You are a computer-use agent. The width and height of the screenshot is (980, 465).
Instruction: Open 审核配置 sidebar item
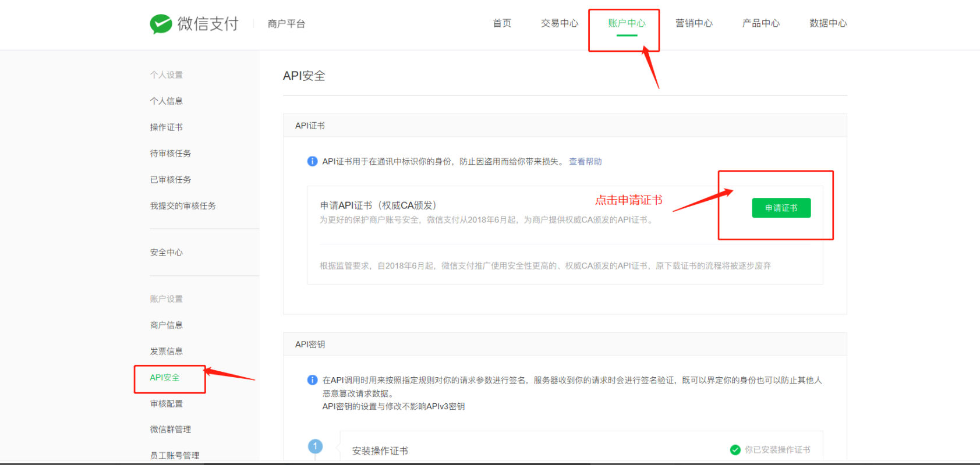click(167, 403)
